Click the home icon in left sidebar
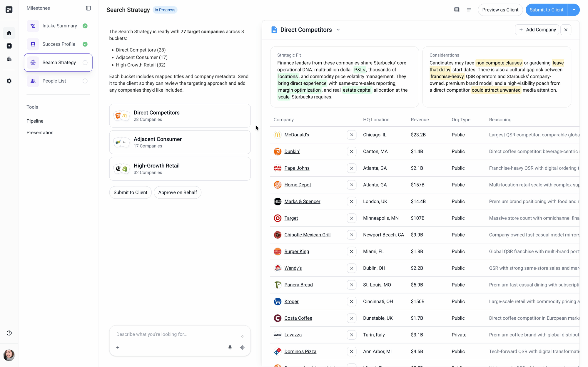588x367 pixels. pyautogui.click(x=9, y=33)
